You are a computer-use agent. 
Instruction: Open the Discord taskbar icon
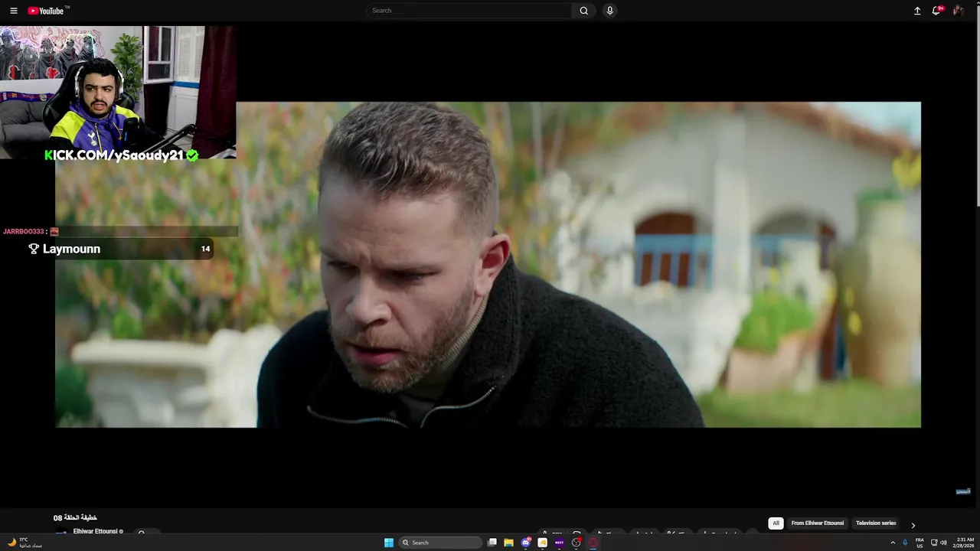526,543
